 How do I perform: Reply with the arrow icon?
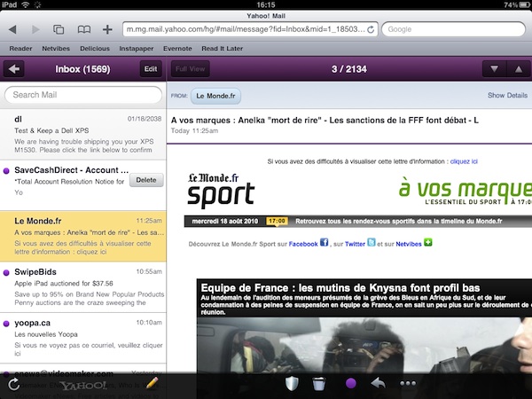379,383
